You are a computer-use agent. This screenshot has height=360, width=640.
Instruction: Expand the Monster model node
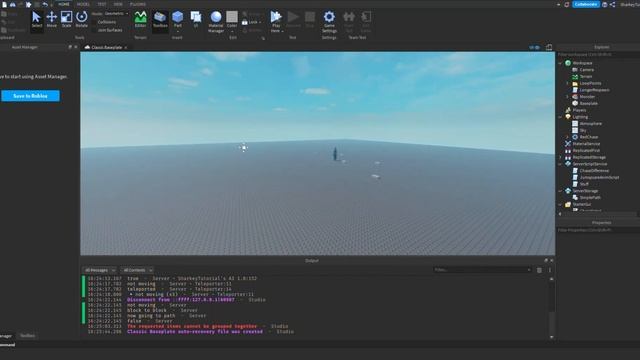(x=567, y=97)
